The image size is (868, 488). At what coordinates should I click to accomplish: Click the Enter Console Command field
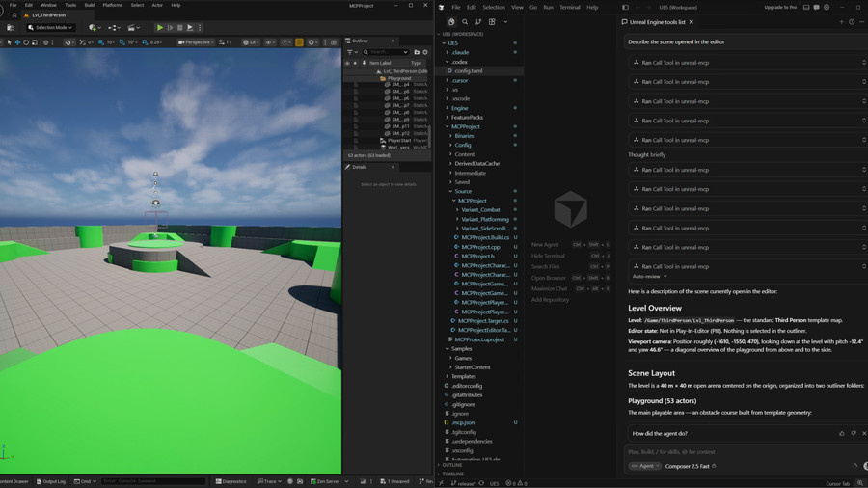coord(153,481)
